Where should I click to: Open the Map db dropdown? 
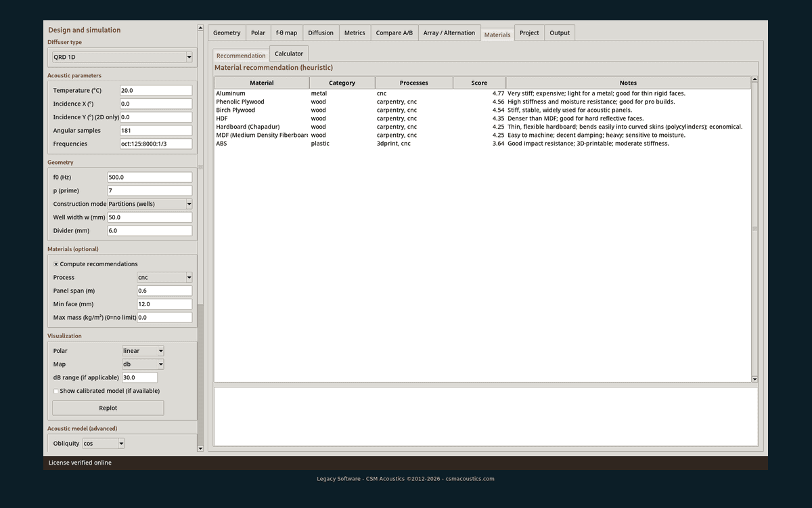[x=143, y=364]
